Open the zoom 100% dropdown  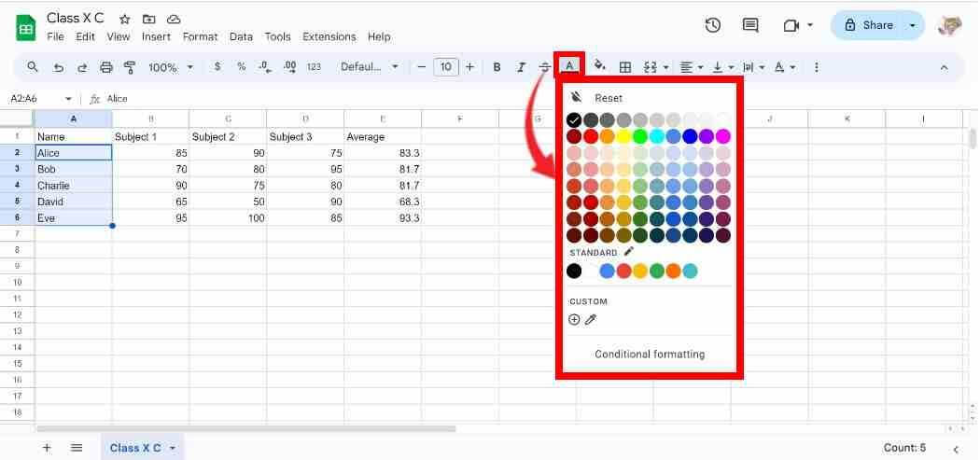pos(171,67)
